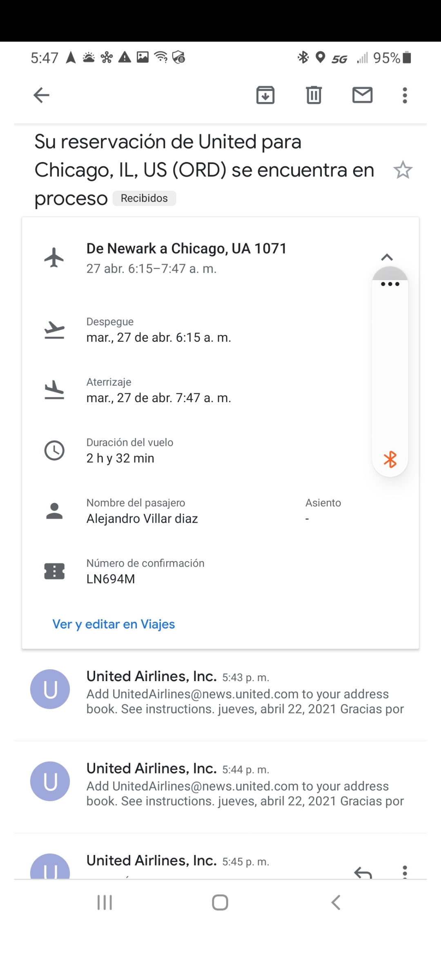Viewport: 441px width, 980px height.
Task: Star this United reservation email
Action: 403,170
